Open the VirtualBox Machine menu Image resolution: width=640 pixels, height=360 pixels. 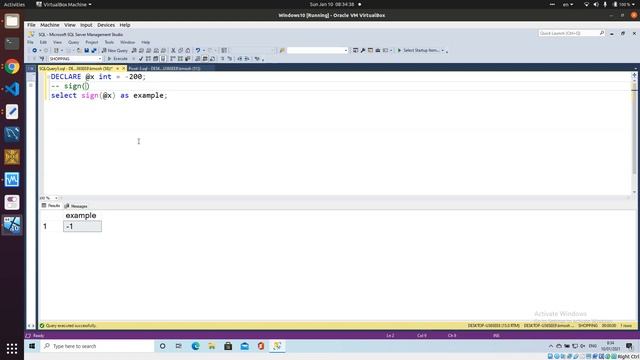[x=49, y=25]
